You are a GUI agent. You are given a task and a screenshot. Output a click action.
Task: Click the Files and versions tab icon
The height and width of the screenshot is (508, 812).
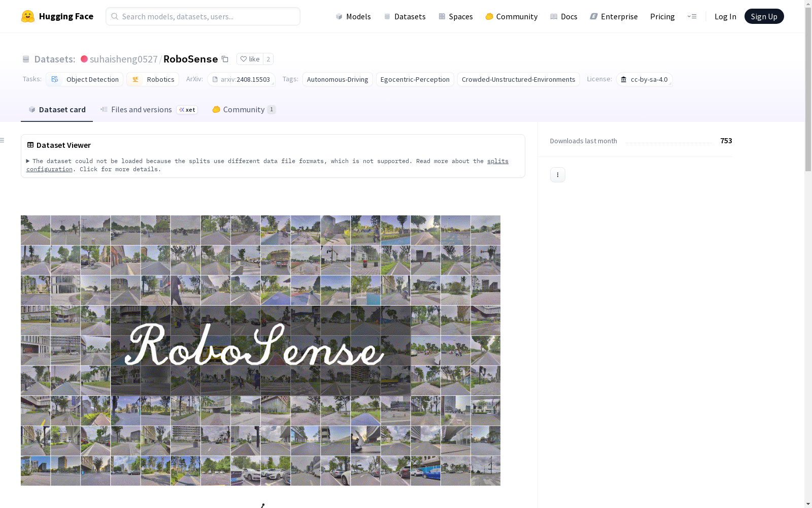104,109
